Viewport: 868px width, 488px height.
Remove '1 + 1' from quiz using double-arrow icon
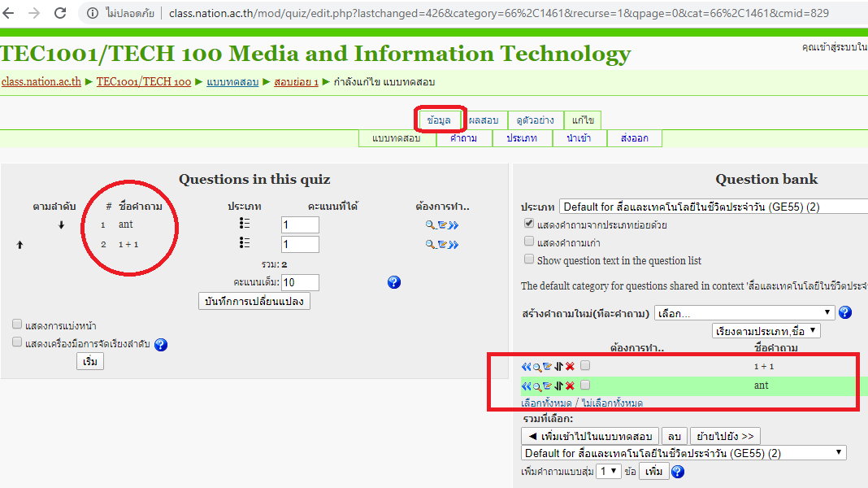pos(454,244)
